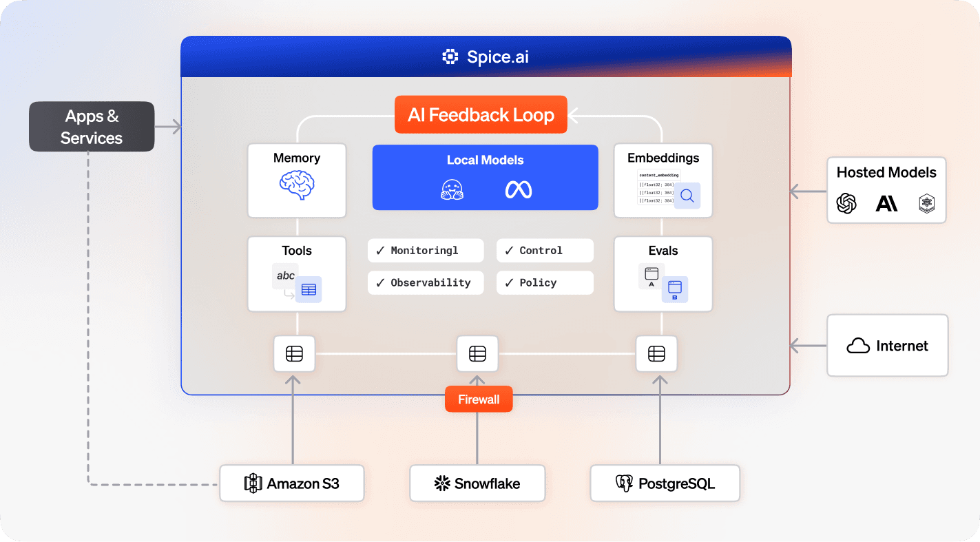Open the magnifier icon in the Embeddings card

pyautogui.click(x=687, y=196)
